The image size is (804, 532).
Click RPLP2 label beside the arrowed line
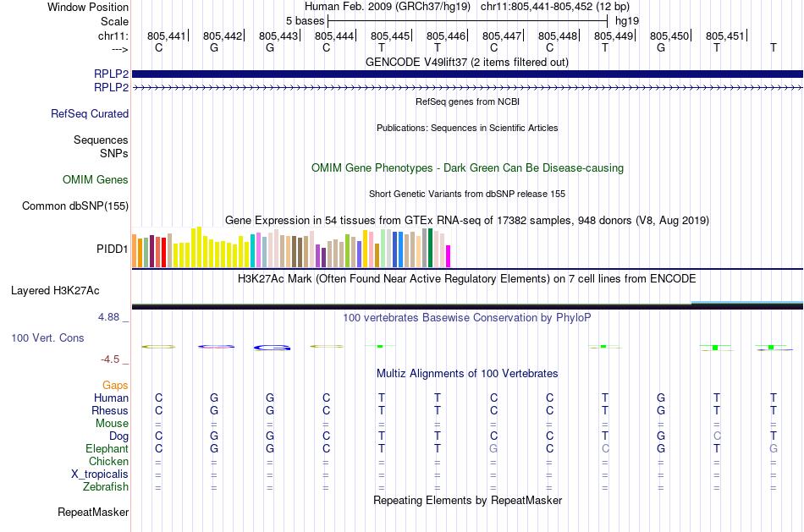111,87
